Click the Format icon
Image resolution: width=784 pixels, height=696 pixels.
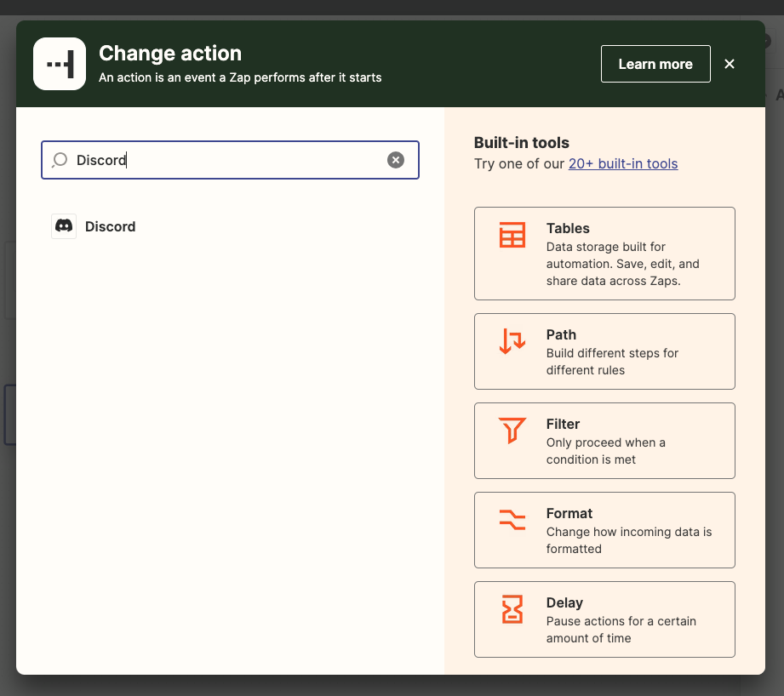[512, 520]
